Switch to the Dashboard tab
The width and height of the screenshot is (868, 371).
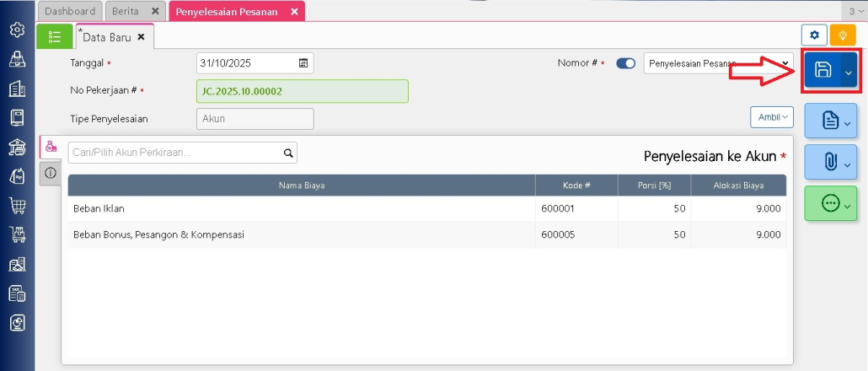tap(70, 11)
